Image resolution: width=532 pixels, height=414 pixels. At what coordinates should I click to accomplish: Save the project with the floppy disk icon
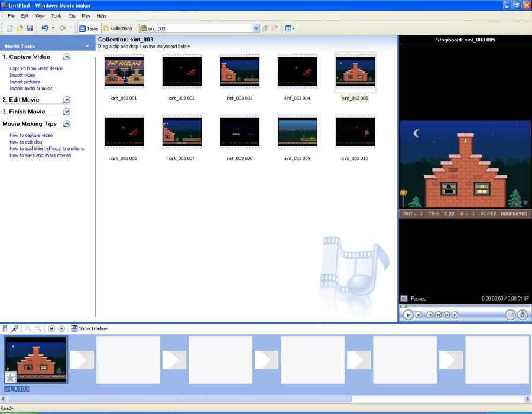click(x=30, y=28)
